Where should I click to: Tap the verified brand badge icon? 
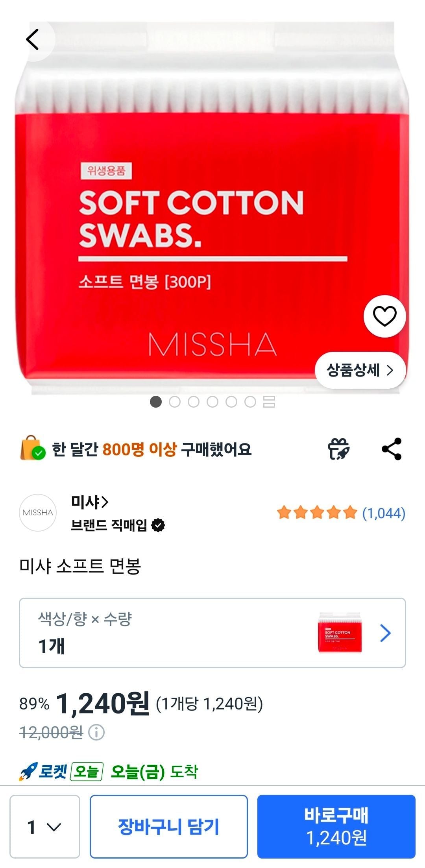pyautogui.click(x=158, y=525)
